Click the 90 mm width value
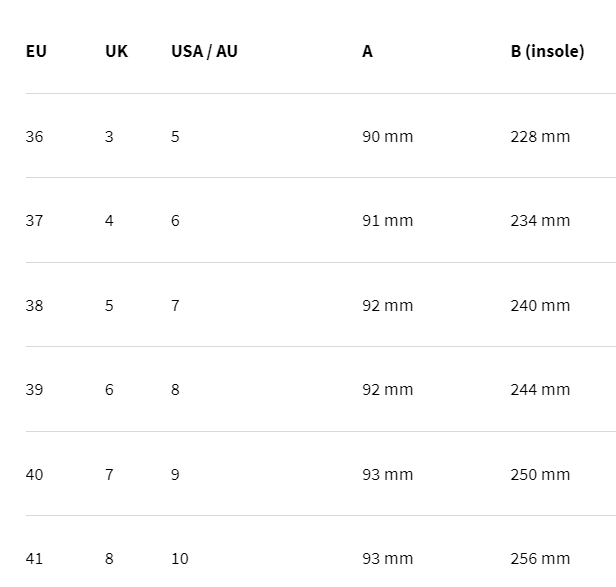 387,137
